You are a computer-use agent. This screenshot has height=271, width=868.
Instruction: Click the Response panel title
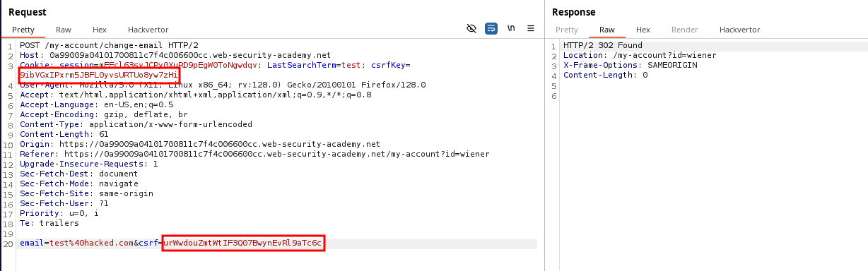573,12
